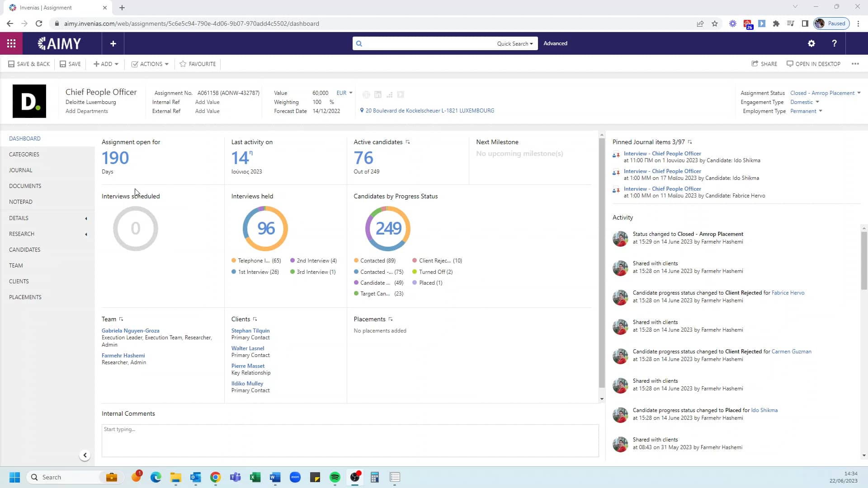Viewport: 868px width, 488px height.
Task: Click the Advanced search link
Action: click(x=555, y=43)
